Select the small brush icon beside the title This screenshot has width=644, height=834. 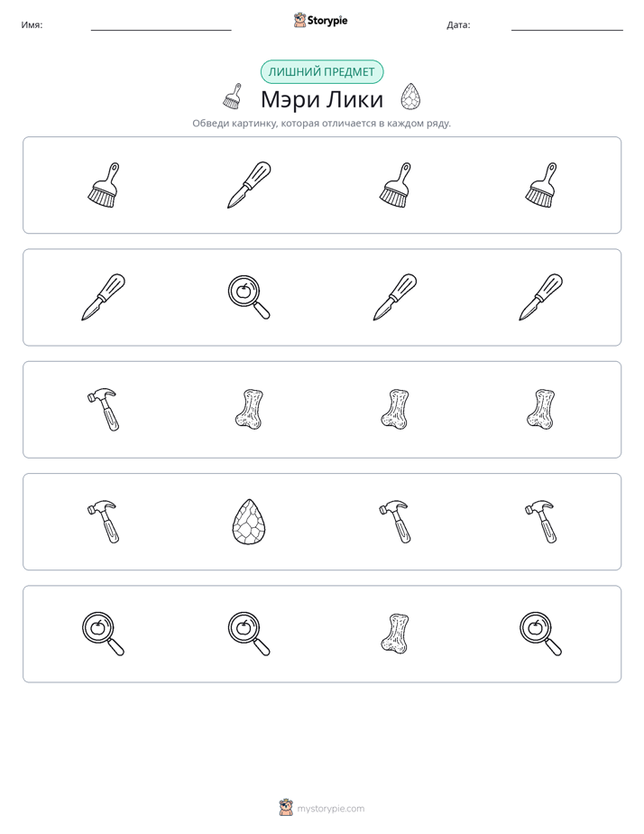click(232, 97)
